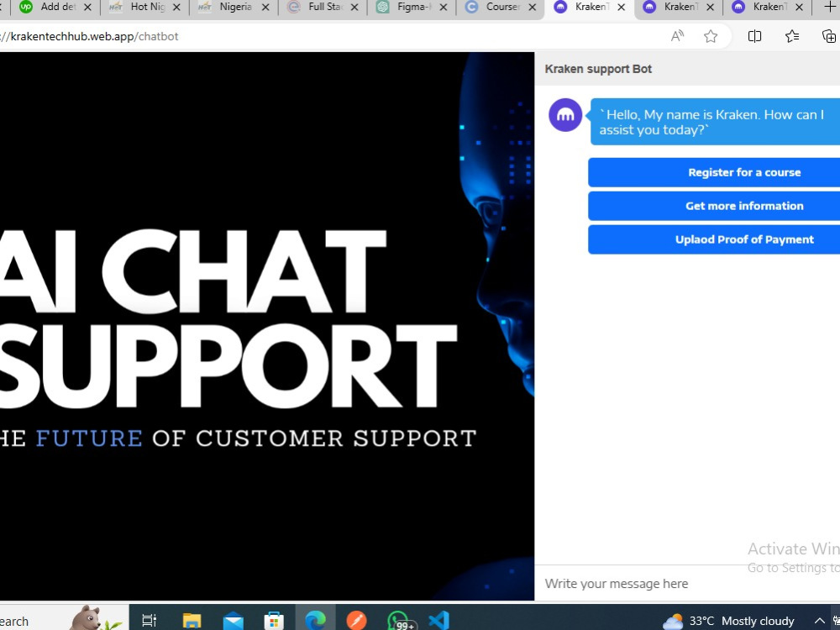Add this page to favorites with star icon
Screen dimensions: 840x630
pos(711,36)
